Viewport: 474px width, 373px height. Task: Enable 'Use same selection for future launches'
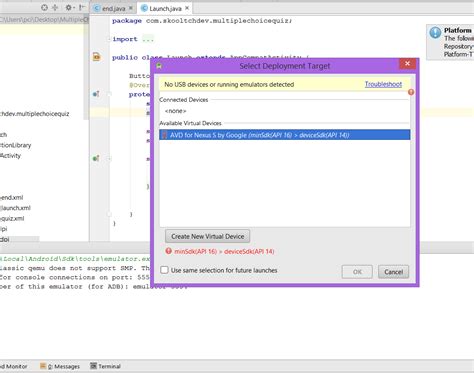pyautogui.click(x=164, y=270)
